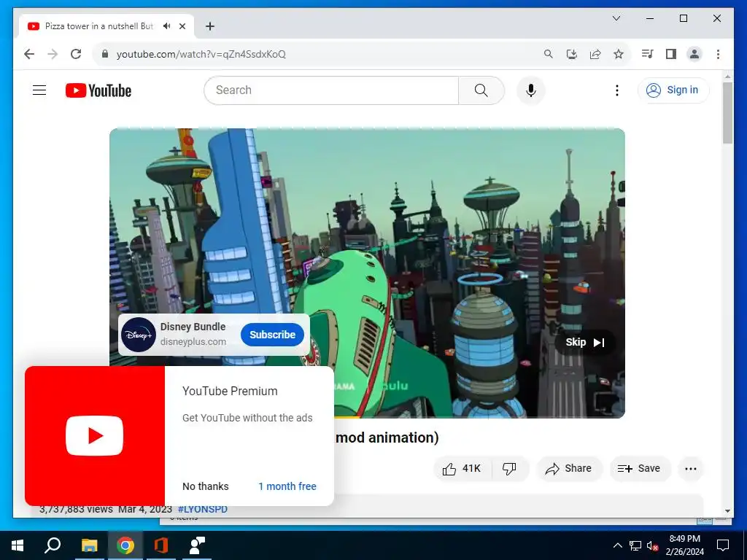Viewport: 747px width, 560px height.
Task: Expand the tab search chevron
Action: tap(616, 18)
